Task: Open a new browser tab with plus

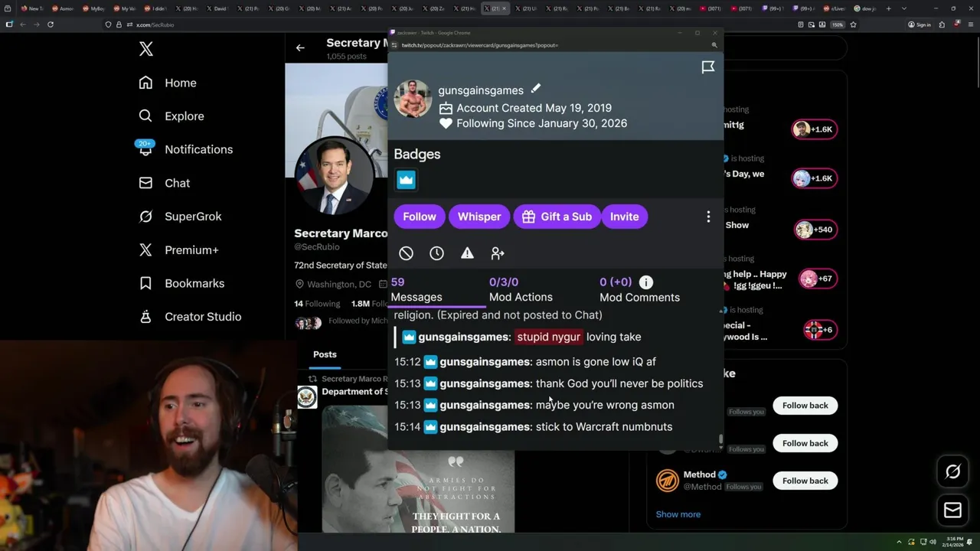Action: pos(890,8)
